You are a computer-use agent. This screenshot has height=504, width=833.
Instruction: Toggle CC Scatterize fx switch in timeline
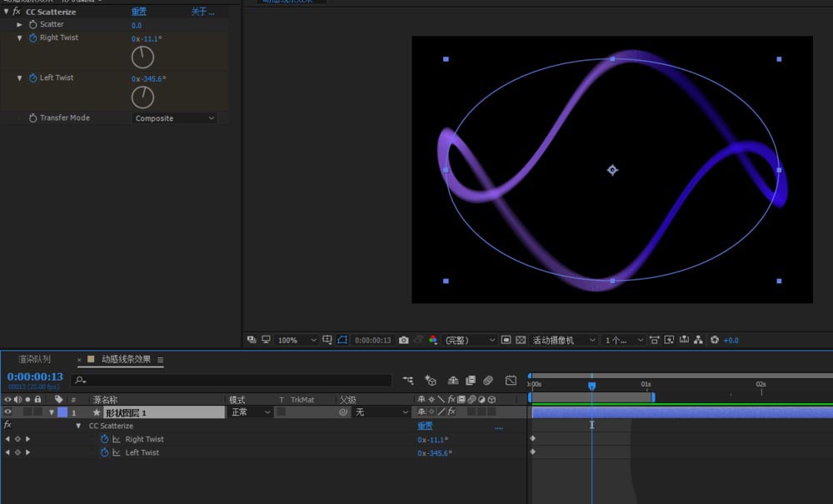click(7, 425)
